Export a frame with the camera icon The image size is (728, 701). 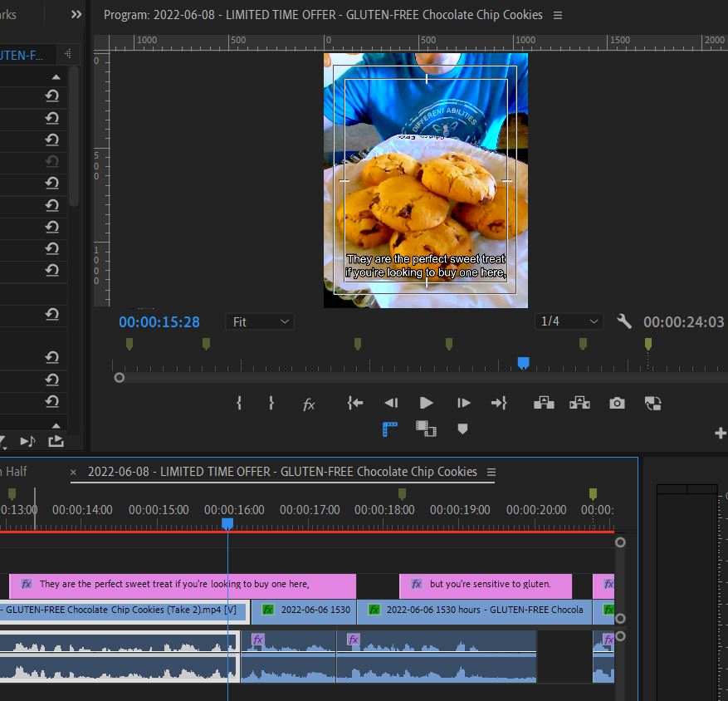pyautogui.click(x=617, y=403)
